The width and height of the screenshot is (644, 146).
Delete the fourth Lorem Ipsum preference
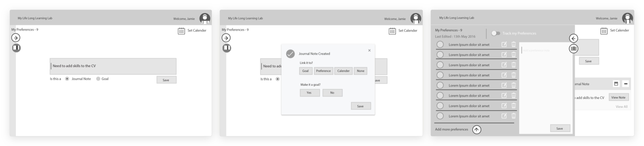tap(514, 75)
